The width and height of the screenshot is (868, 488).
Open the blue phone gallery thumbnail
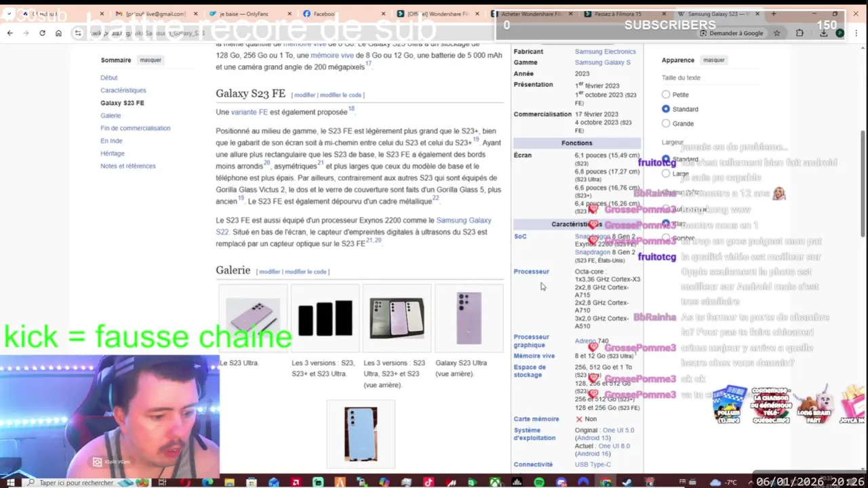(361, 434)
